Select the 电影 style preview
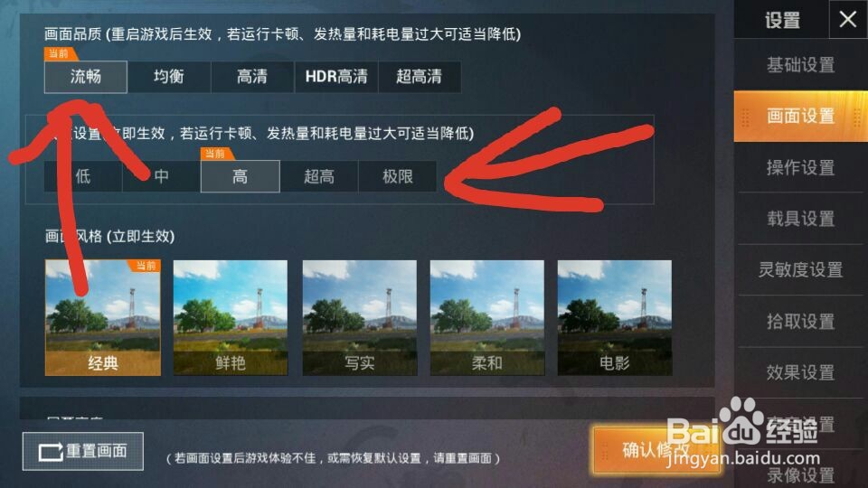868x488 pixels. coord(615,317)
